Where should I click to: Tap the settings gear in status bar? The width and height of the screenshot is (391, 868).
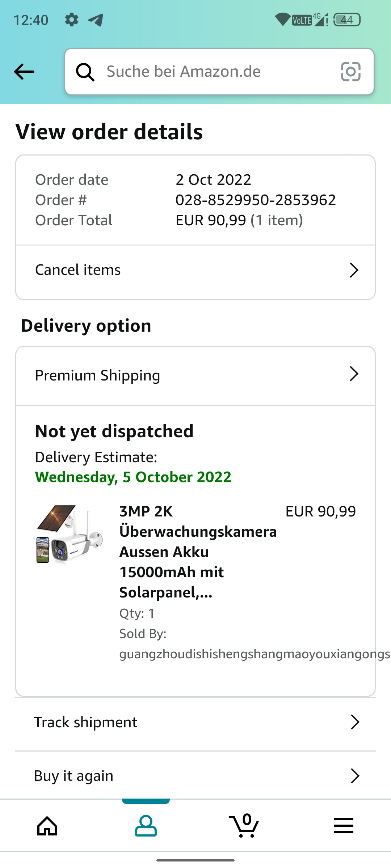click(x=72, y=20)
